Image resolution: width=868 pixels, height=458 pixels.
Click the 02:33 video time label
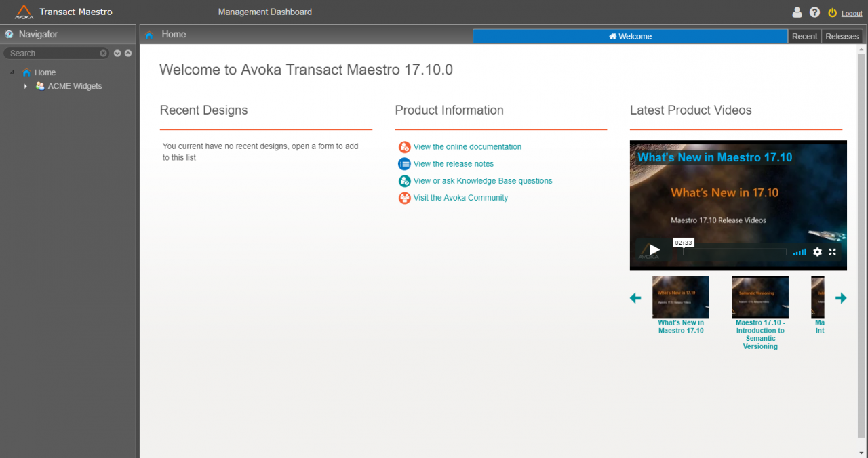(684, 242)
